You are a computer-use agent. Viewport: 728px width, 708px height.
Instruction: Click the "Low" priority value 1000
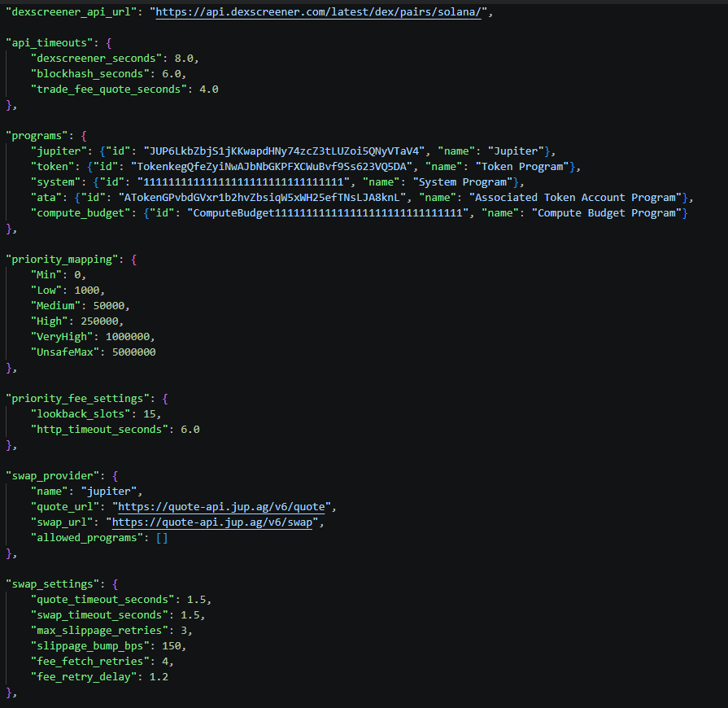pos(87,291)
